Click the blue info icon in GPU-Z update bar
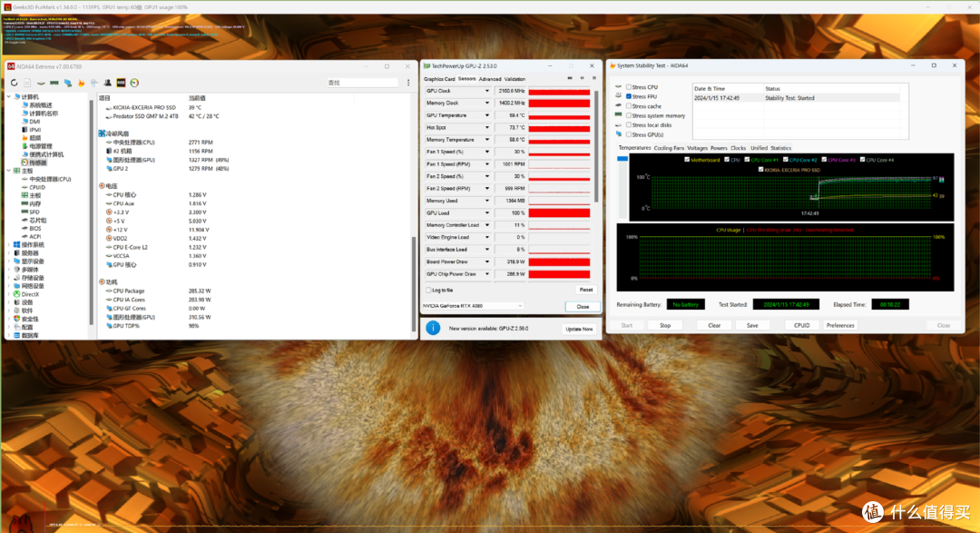980x533 pixels. (x=433, y=328)
